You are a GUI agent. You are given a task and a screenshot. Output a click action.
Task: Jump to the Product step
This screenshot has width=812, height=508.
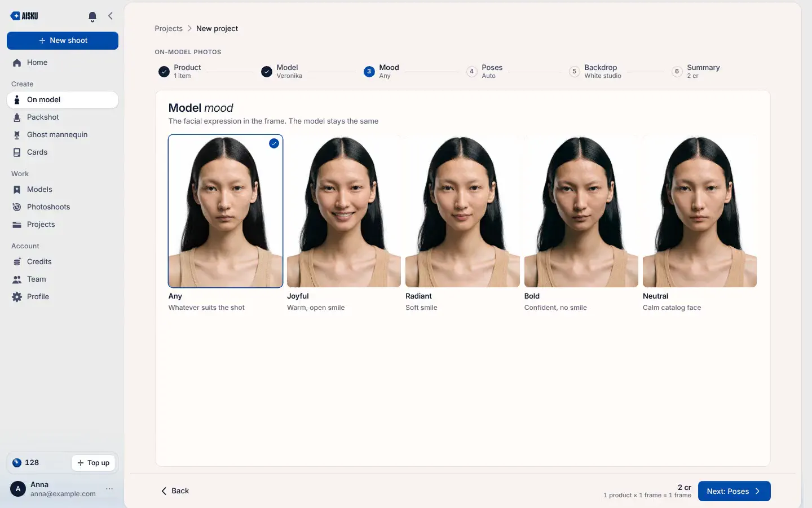tap(180, 71)
